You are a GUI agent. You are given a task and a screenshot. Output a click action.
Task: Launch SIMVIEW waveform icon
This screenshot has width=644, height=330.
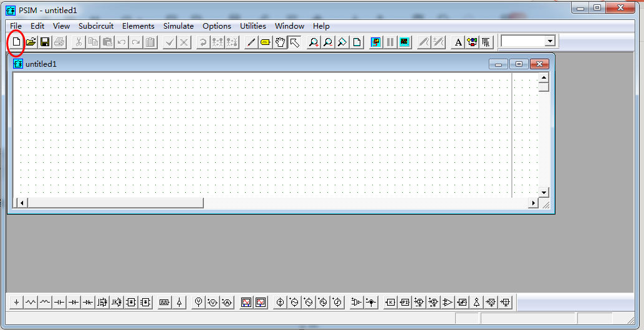[405, 42]
